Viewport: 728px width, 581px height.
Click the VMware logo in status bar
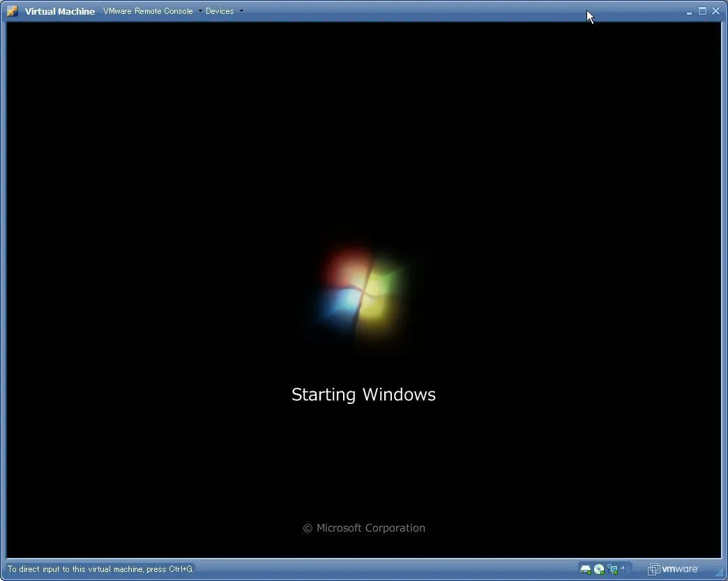(673, 569)
